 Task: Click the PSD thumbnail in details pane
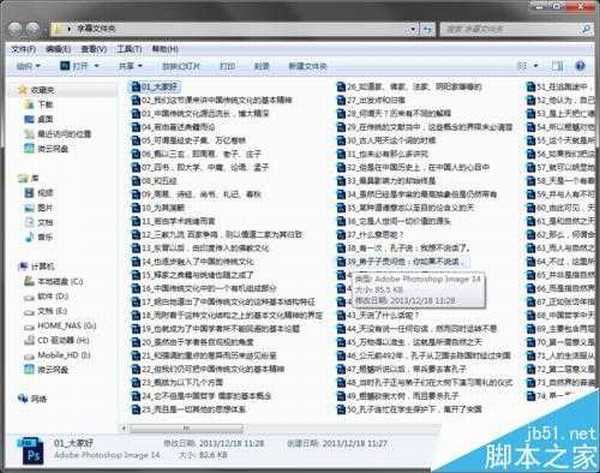(31, 451)
